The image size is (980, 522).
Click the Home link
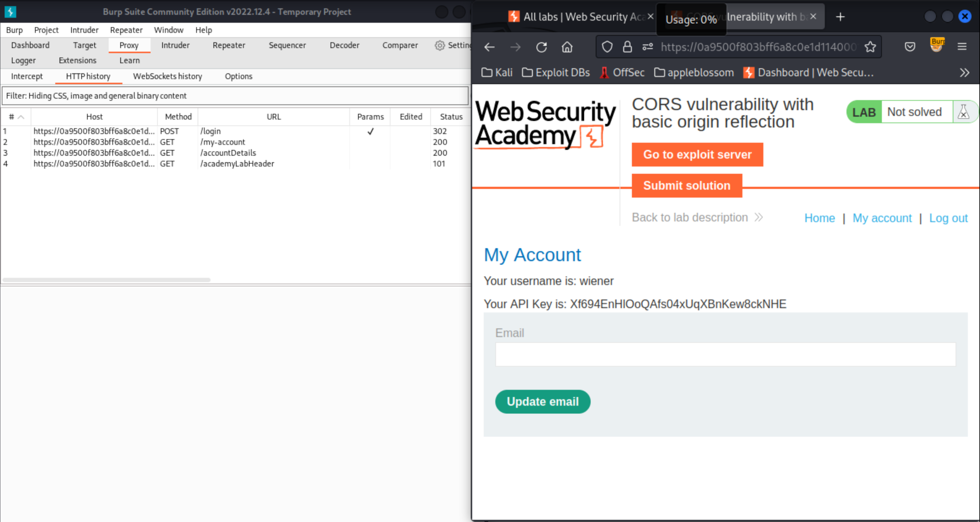[819, 218]
